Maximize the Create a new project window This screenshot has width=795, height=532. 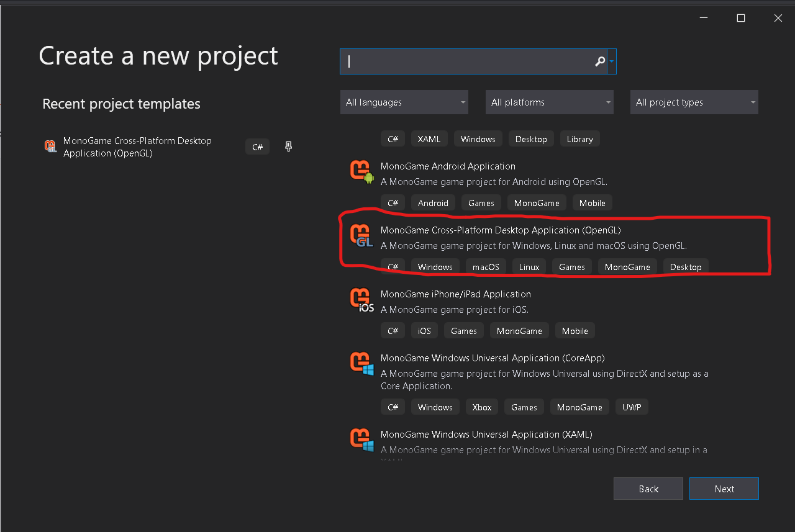click(740, 18)
